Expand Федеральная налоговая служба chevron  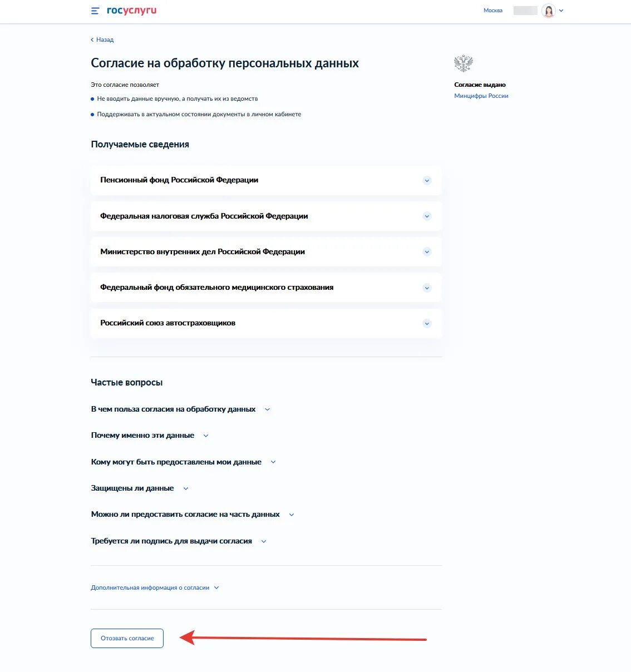click(427, 216)
